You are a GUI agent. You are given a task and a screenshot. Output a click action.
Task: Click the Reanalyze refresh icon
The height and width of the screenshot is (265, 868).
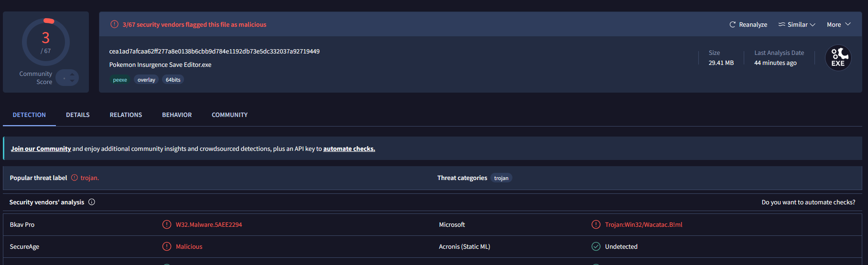(732, 24)
